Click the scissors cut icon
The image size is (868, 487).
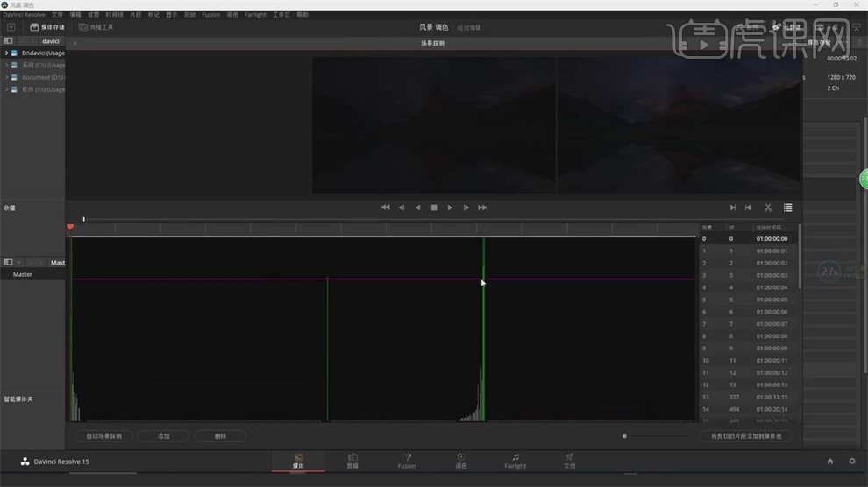click(768, 208)
